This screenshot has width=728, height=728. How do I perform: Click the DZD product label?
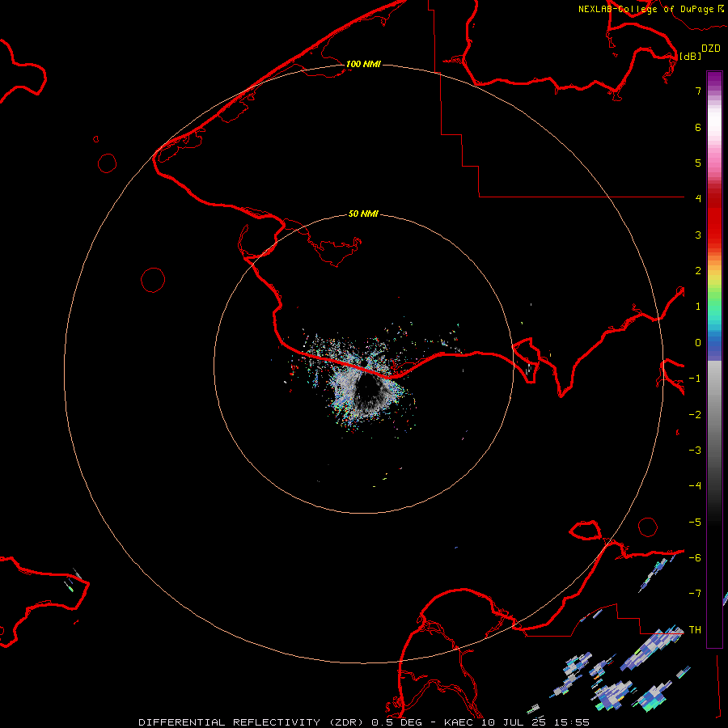pos(711,49)
